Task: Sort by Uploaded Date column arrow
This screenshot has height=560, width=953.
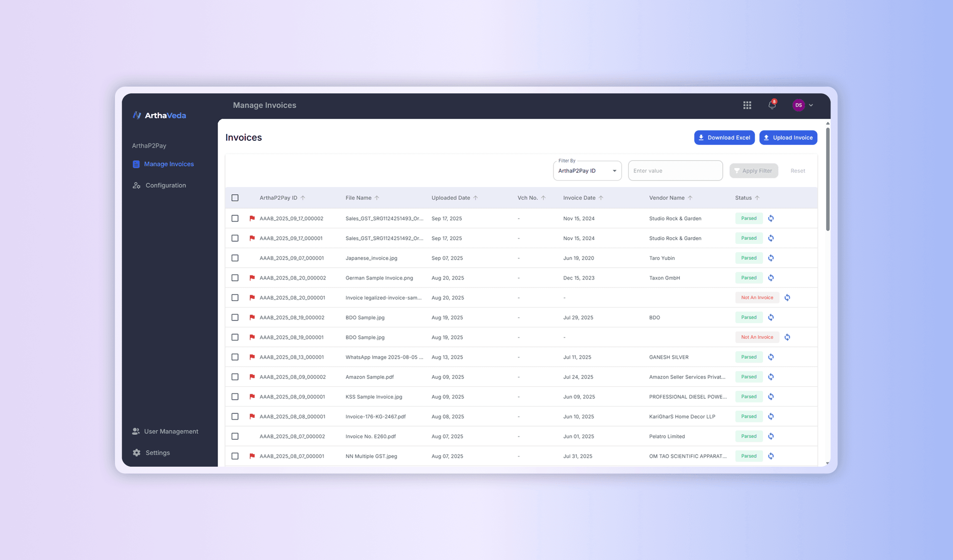Action: point(476,198)
